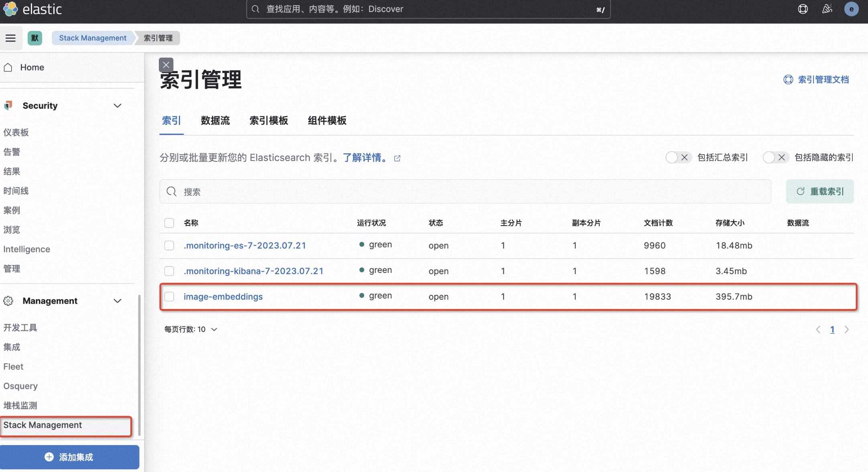Image resolution: width=868 pixels, height=472 pixels.
Task: Switch to the 索引 tab
Action: tap(171, 120)
